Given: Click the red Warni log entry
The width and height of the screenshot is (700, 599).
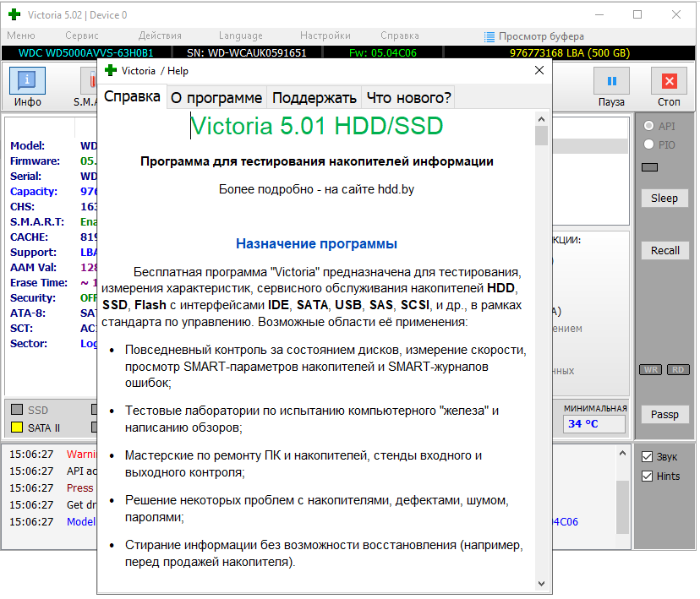Looking at the screenshot, I should click(x=82, y=454).
